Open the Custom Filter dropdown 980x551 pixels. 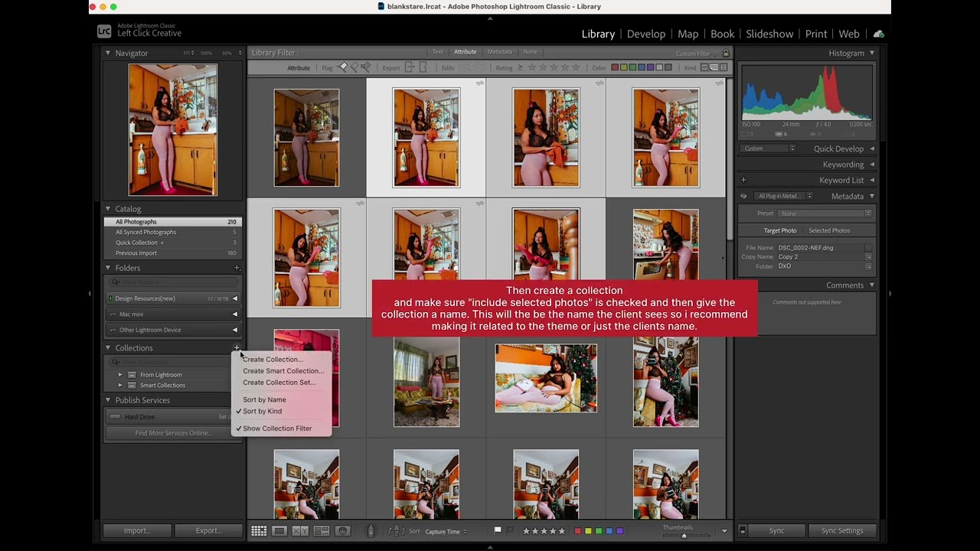coord(697,54)
